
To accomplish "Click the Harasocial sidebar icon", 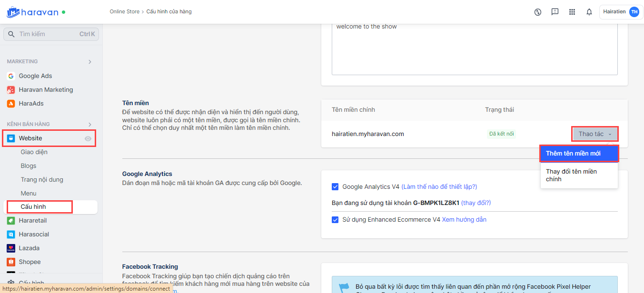I will [11, 234].
